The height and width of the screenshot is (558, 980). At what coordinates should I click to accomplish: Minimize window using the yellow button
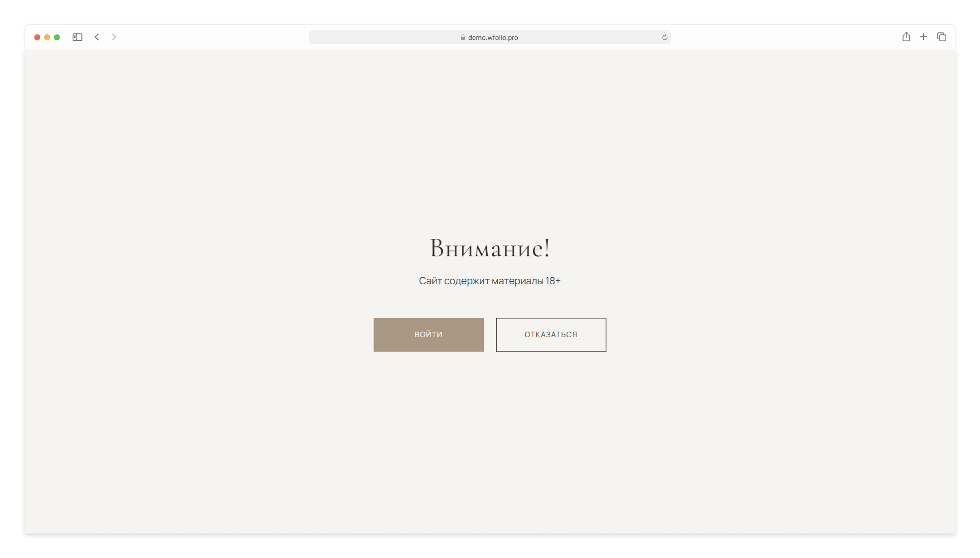tap(47, 37)
